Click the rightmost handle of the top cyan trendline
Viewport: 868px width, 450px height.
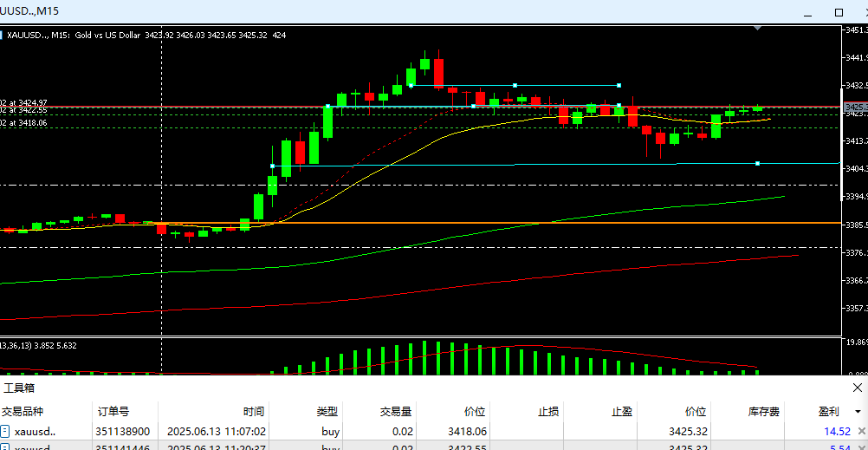click(x=619, y=85)
